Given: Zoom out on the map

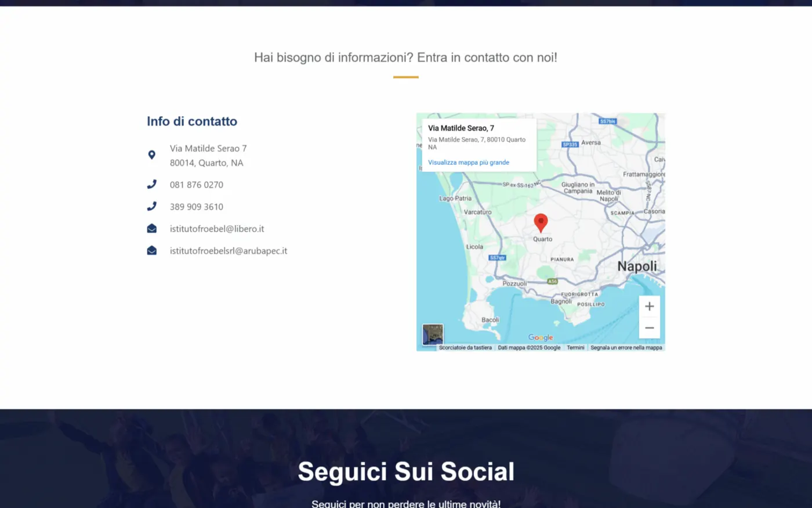Looking at the screenshot, I should point(650,328).
